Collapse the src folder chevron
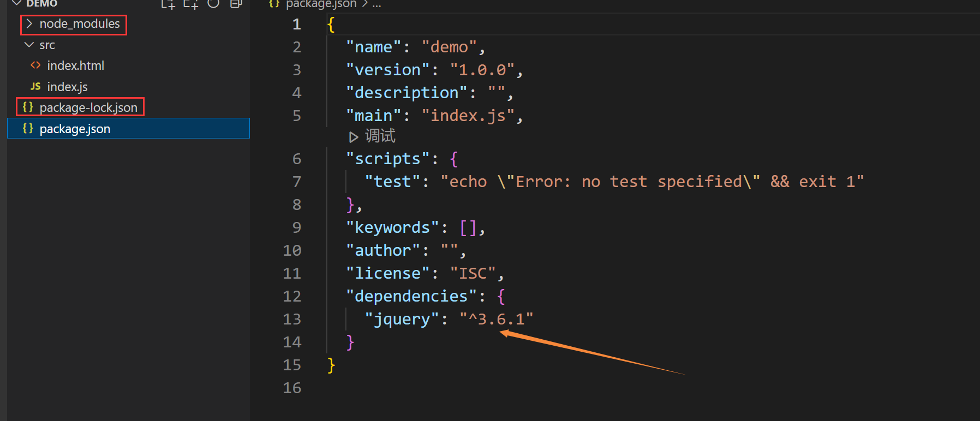Image resolution: width=980 pixels, height=421 pixels. [x=29, y=45]
